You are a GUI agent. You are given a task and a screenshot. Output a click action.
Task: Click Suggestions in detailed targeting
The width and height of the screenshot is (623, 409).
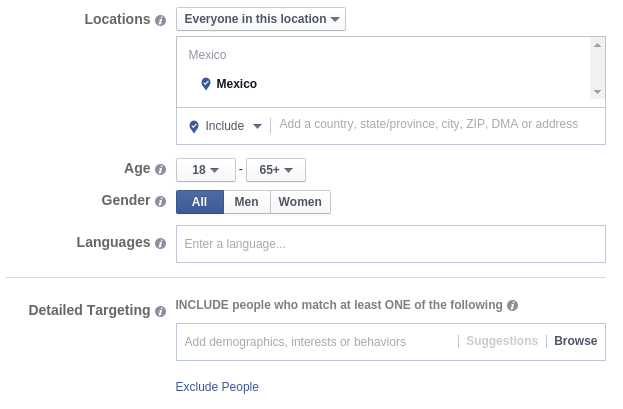502,341
